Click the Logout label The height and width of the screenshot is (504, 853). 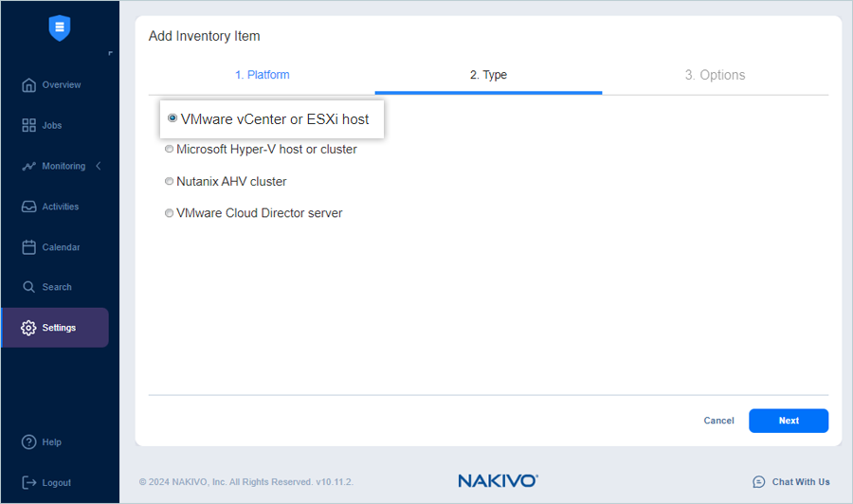(x=57, y=483)
